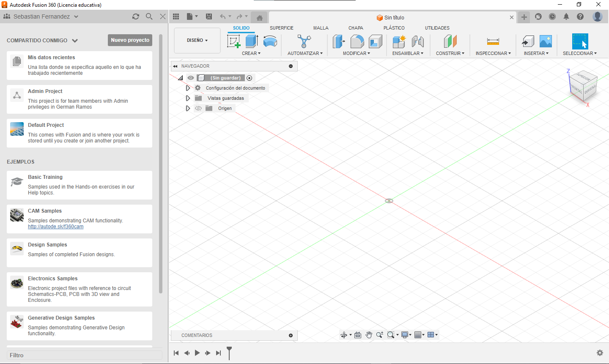Open the Default Project card
Screen dimensions: 609x364
tap(80, 133)
